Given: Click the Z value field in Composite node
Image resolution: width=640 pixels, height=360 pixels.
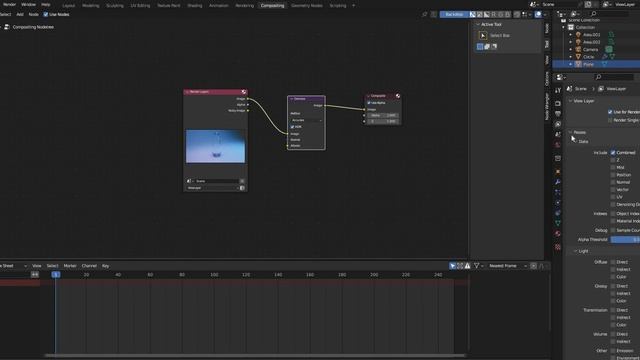Looking at the screenshot, I should (x=383, y=121).
